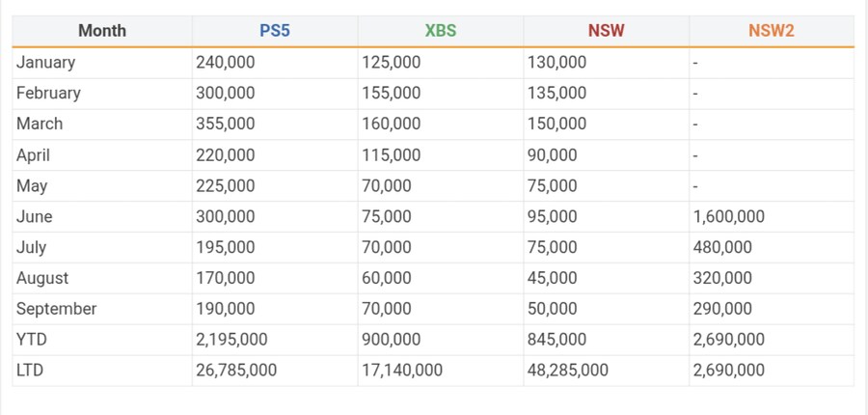Click the September row label
The width and height of the screenshot is (868, 415).
(57, 310)
